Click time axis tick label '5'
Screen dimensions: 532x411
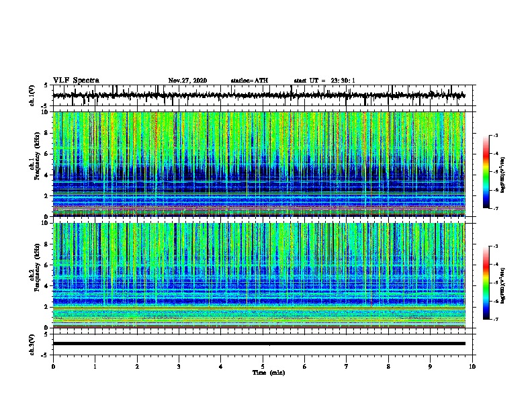[x=263, y=367]
